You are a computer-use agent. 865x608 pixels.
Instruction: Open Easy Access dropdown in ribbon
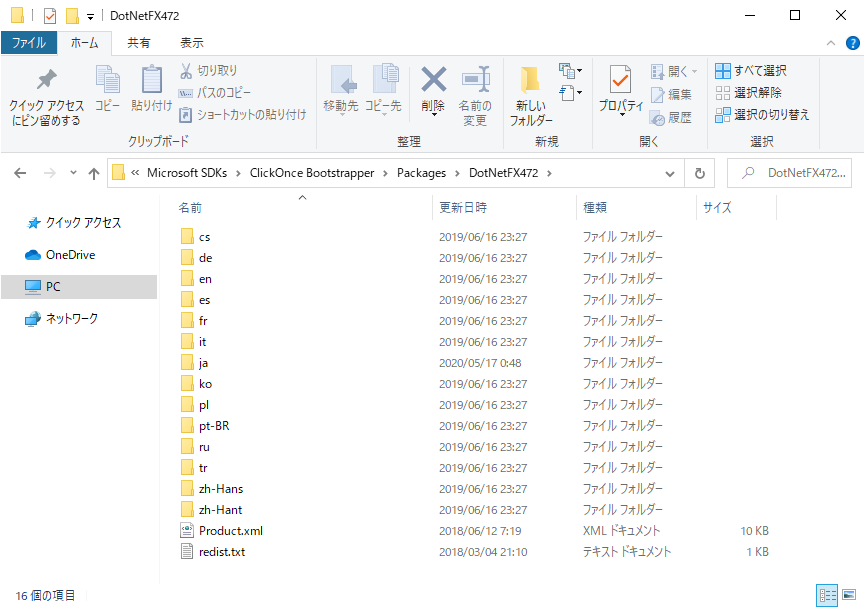point(570,93)
